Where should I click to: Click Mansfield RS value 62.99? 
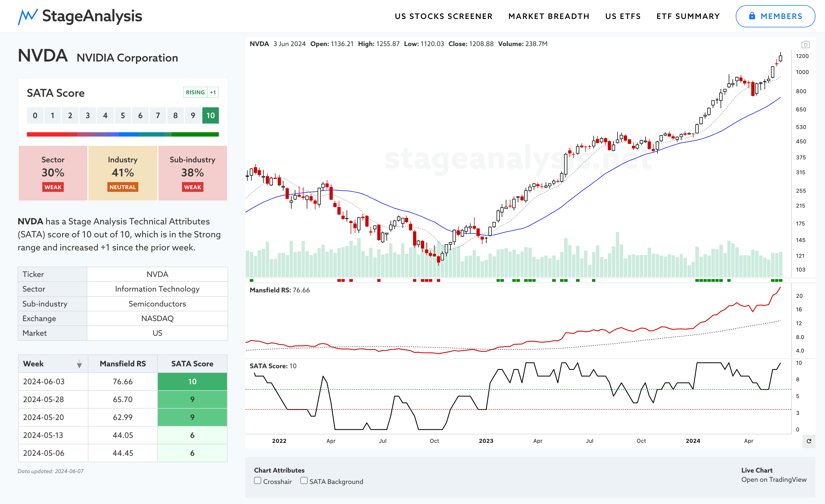[x=123, y=417]
